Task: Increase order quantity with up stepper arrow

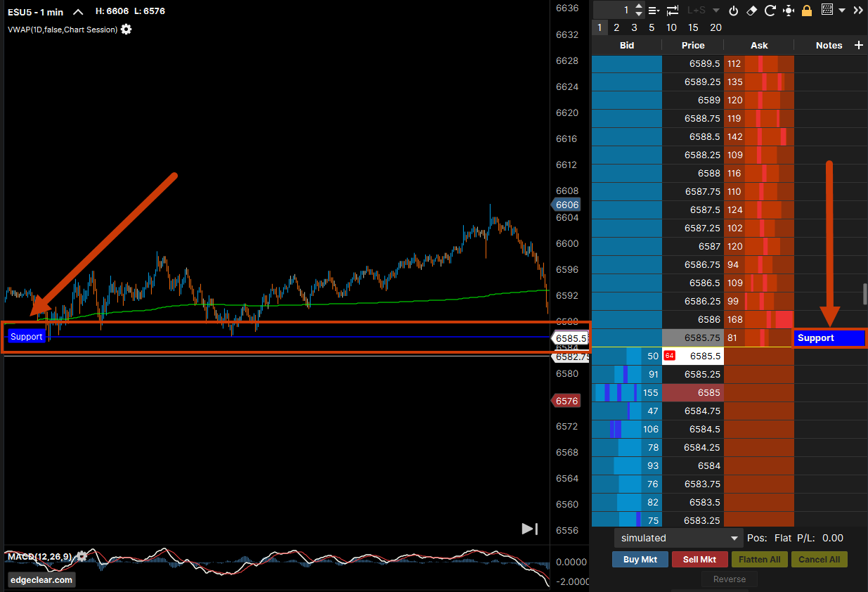Action: (x=638, y=6)
